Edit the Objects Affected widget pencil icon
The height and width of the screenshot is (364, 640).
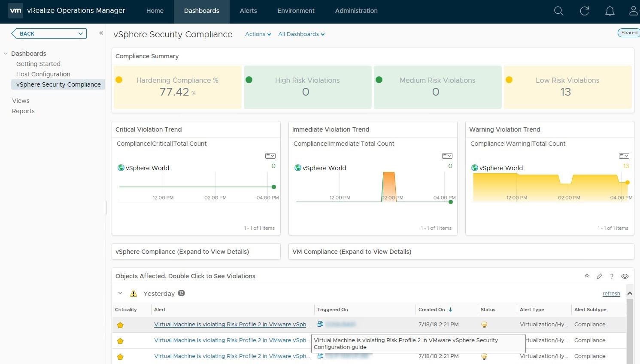599,276
